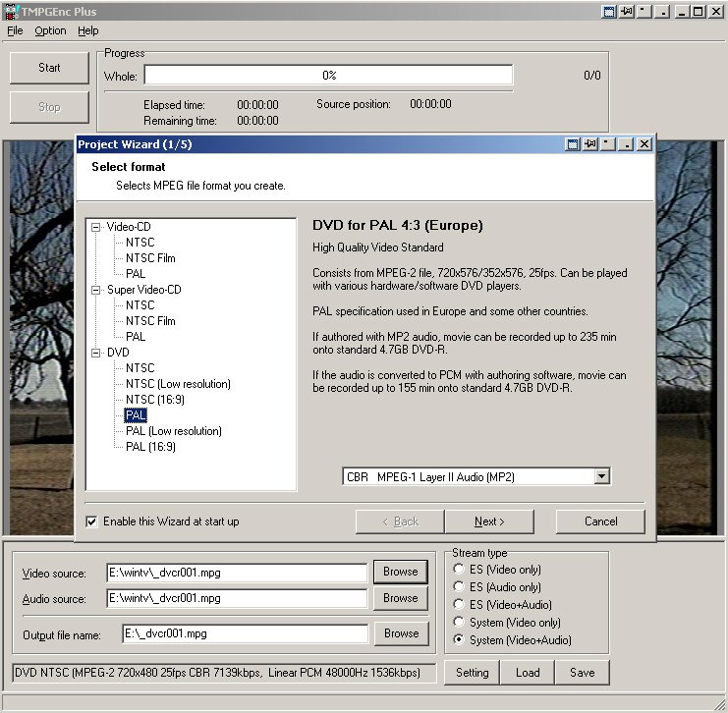
Task: Select NTSC (Low resolution) under DVD
Action: tap(178, 384)
